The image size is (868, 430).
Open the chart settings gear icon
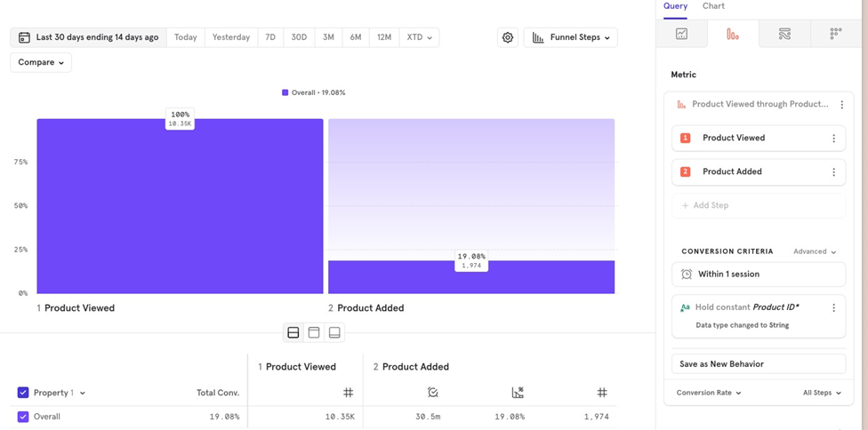click(508, 37)
